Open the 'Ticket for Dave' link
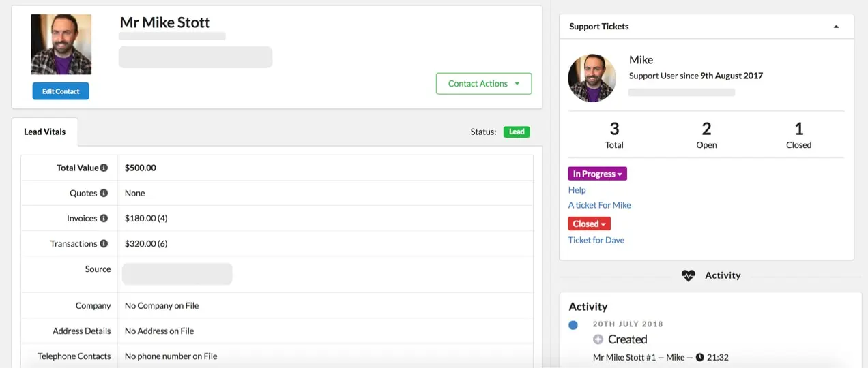Viewport: 868px width, 368px height. coord(596,240)
